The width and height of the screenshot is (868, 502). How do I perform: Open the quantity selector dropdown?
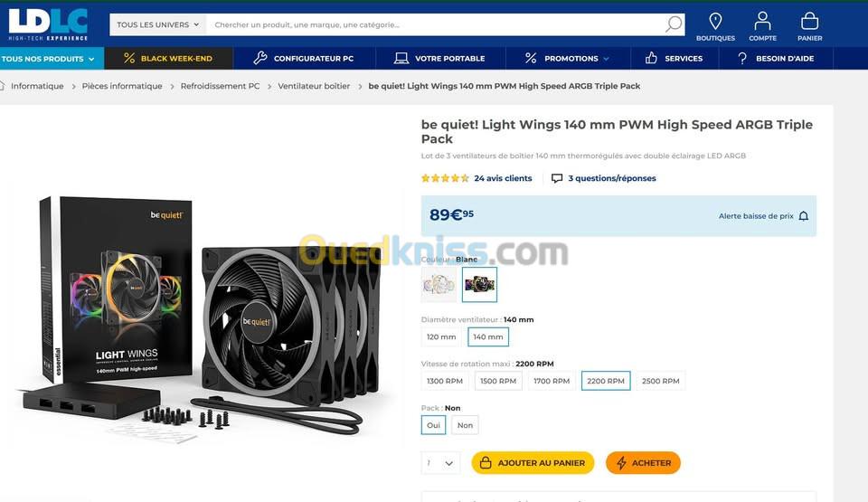[440, 463]
